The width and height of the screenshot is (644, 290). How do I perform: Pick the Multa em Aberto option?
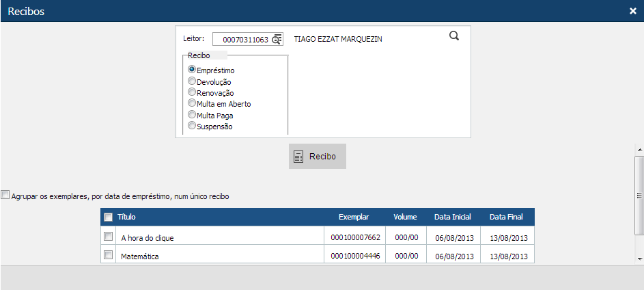(x=192, y=103)
